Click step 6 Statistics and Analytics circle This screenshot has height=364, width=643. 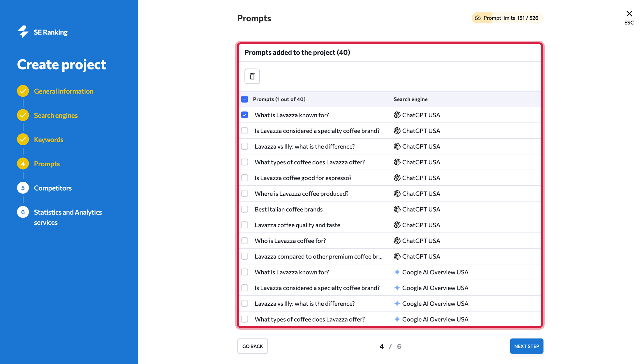click(23, 212)
